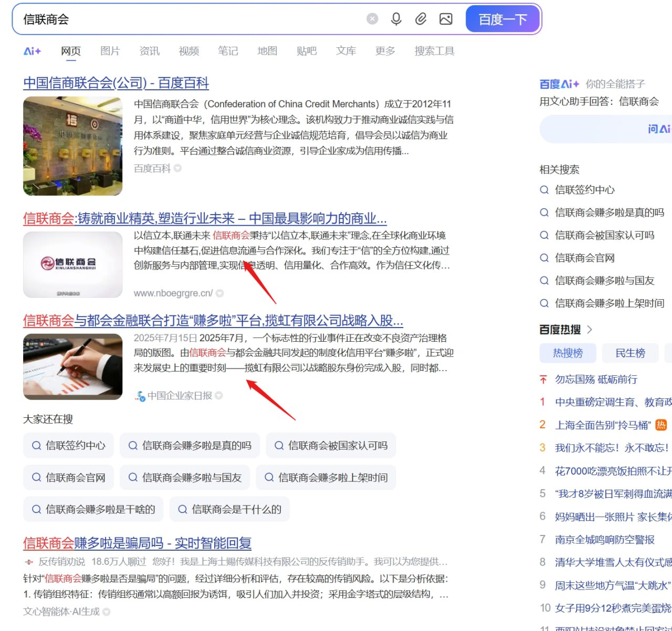
Task: Switch to the 视频 results tab
Action: [x=188, y=51]
